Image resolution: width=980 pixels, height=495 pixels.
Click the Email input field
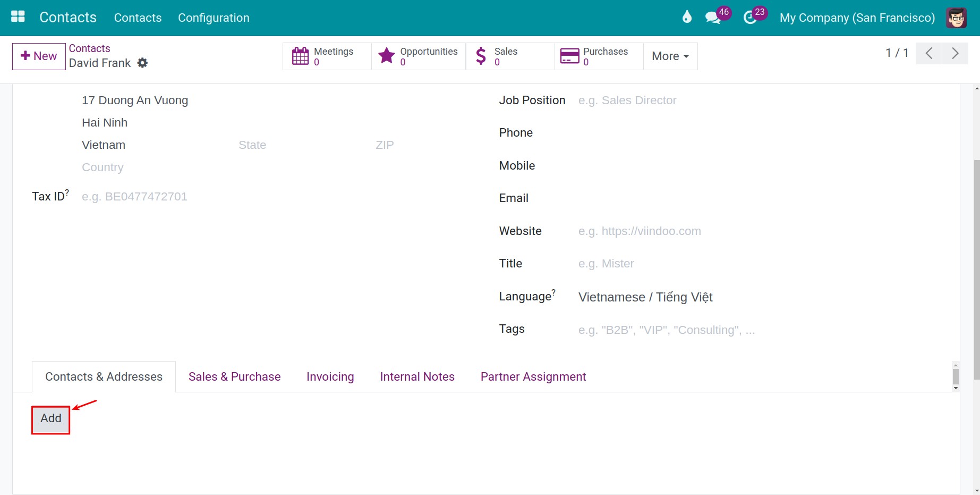click(760, 198)
